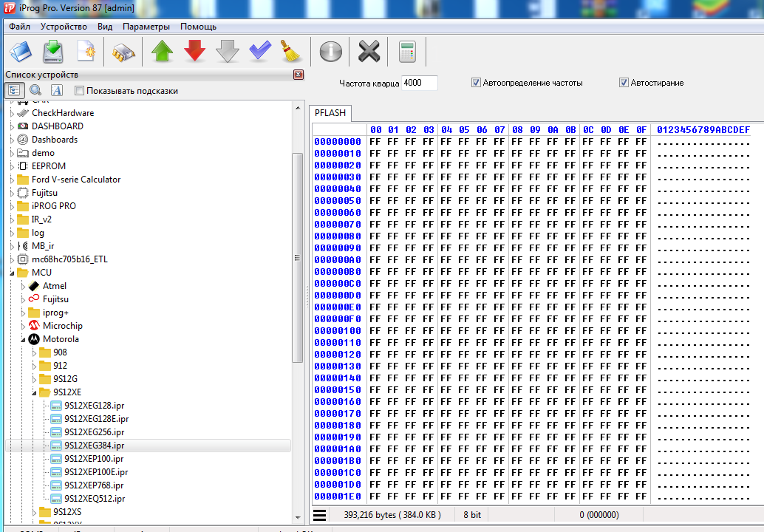The image size is (764, 532).
Task: Select the mc68hc705b16_ETL tree entry
Action: (x=69, y=259)
